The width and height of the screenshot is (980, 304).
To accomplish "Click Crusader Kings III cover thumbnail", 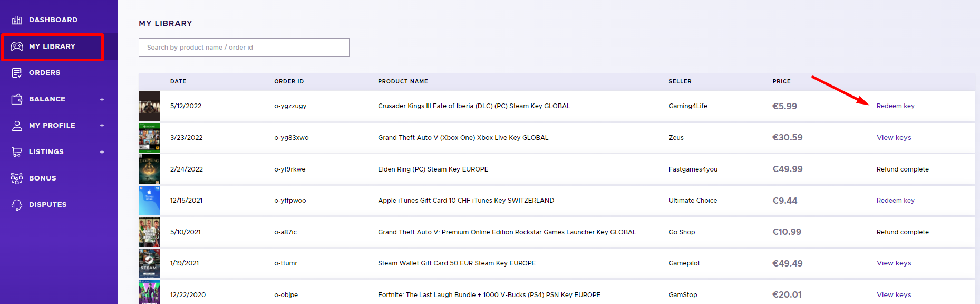I will (x=149, y=106).
